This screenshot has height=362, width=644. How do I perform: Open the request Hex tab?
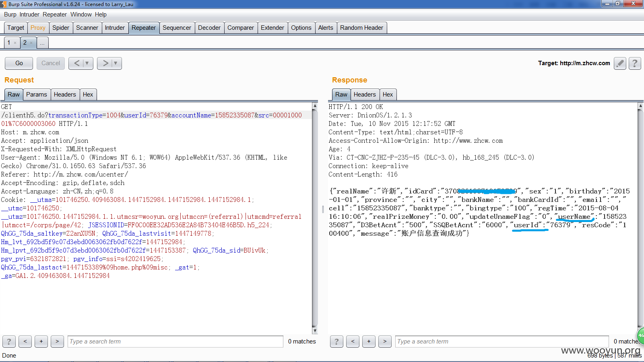click(x=88, y=95)
